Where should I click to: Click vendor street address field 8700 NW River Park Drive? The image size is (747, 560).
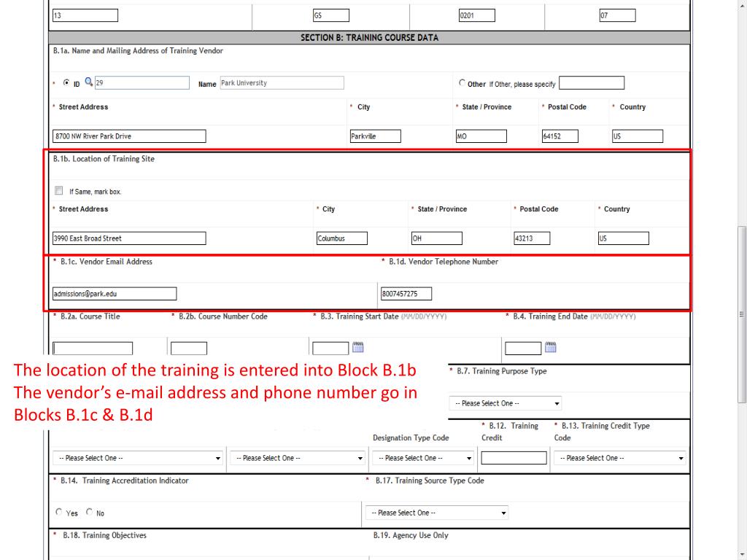click(130, 136)
